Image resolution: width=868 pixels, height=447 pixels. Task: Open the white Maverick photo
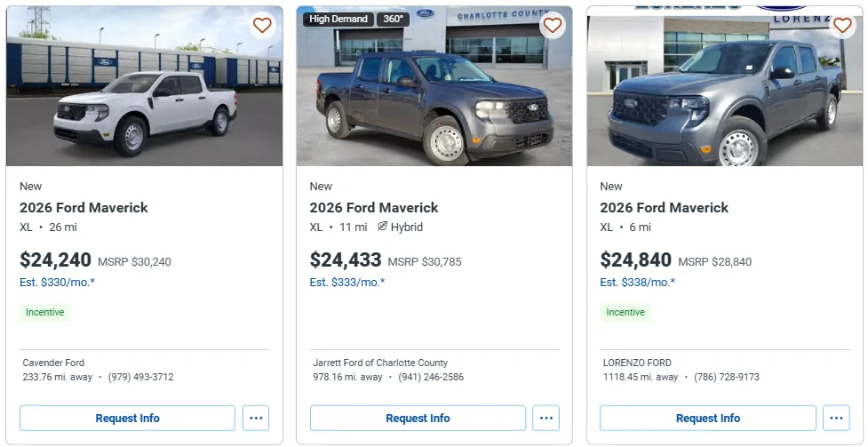click(144, 98)
